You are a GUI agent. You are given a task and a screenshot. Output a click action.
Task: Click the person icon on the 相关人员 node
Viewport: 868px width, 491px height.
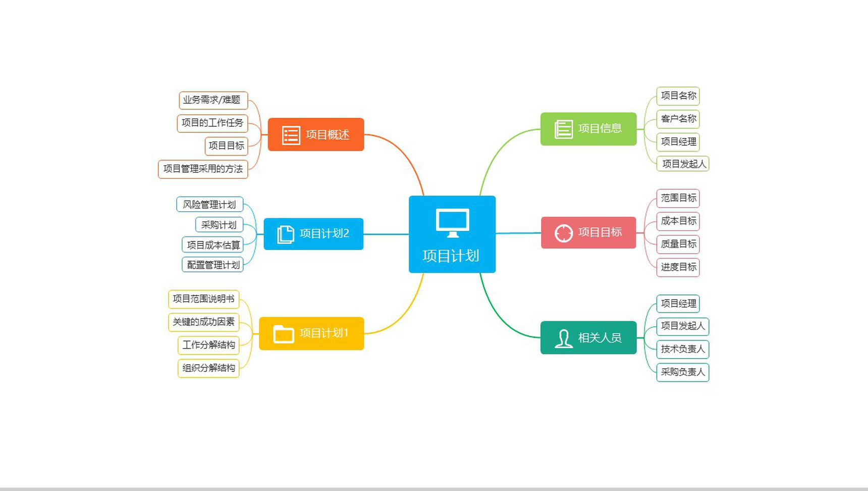[x=563, y=338]
